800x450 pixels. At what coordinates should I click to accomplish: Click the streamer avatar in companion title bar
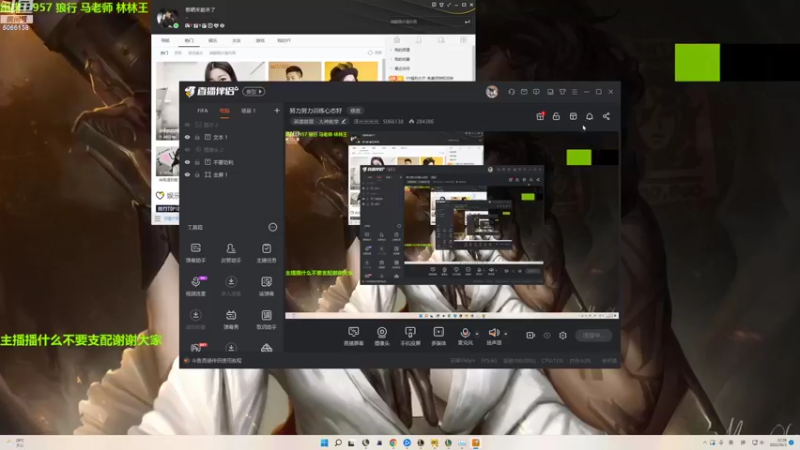[x=492, y=92]
